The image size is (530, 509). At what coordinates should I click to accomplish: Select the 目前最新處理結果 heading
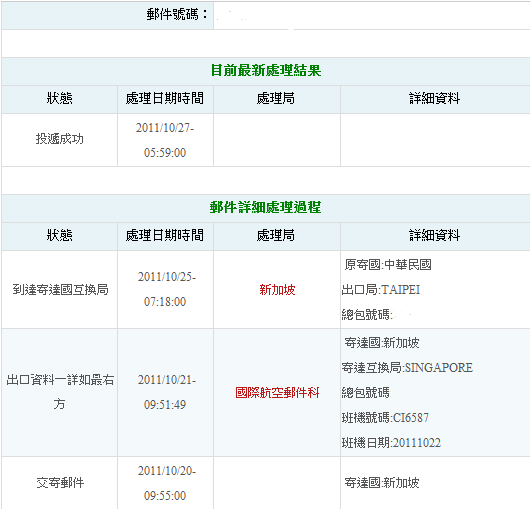click(266, 71)
